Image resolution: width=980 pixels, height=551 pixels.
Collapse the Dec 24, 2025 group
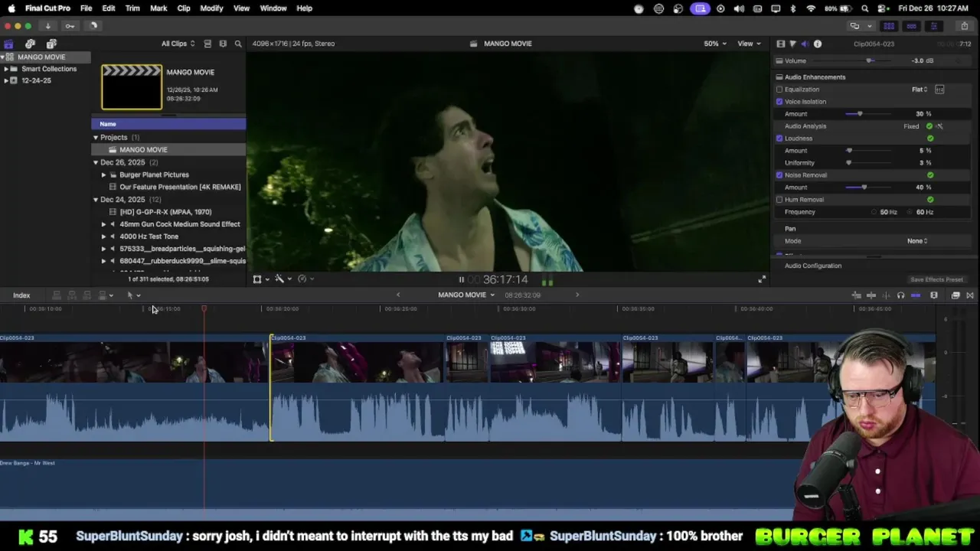tap(96, 200)
